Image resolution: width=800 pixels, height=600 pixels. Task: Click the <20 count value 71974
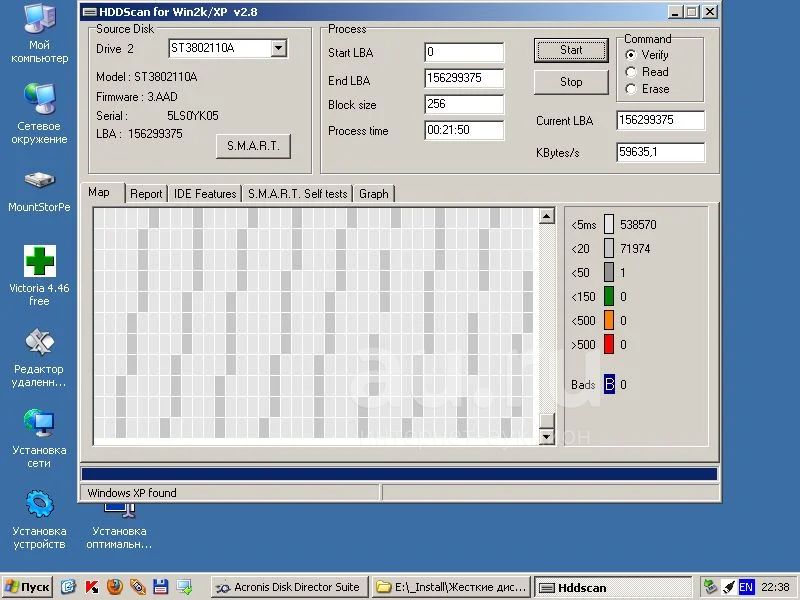635,248
